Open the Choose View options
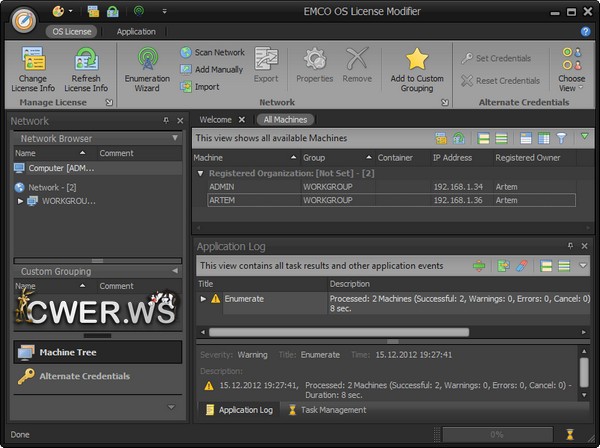 (571, 67)
